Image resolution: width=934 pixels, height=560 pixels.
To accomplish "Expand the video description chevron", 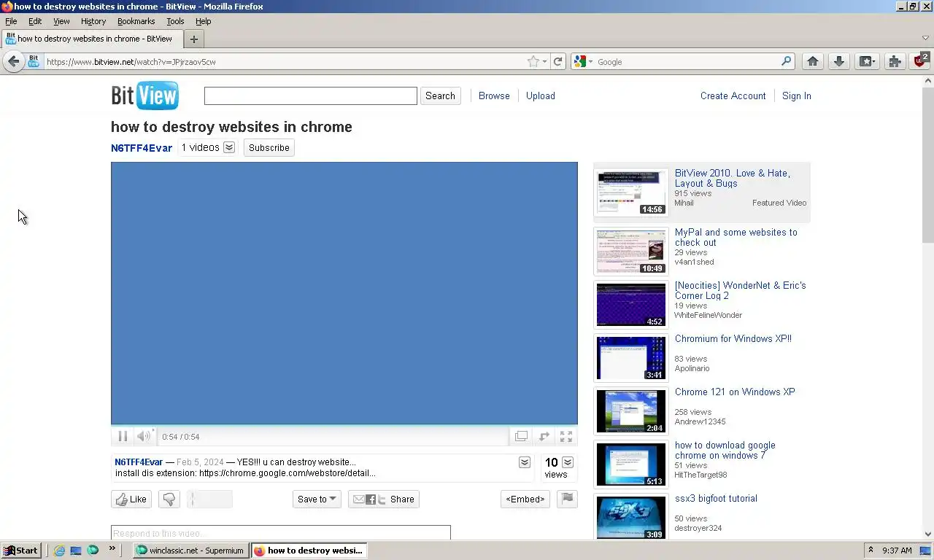I will [525, 462].
